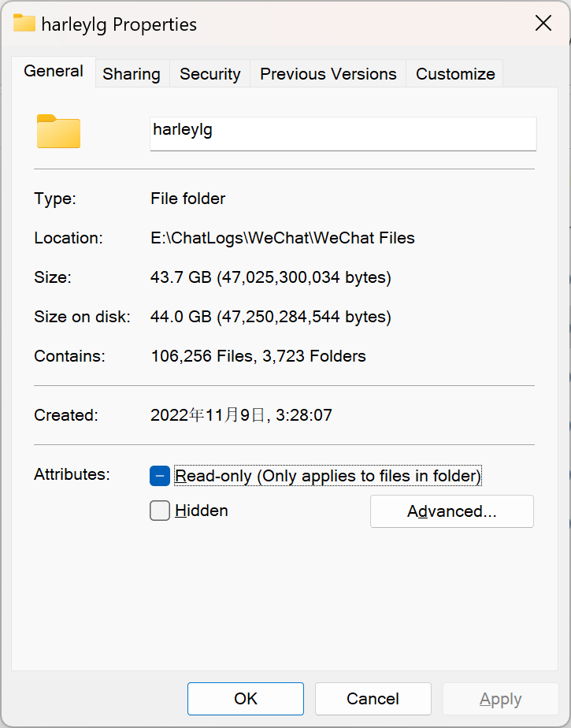Click the Apply button
The width and height of the screenshot is (571, 728).
coord(500,699)
